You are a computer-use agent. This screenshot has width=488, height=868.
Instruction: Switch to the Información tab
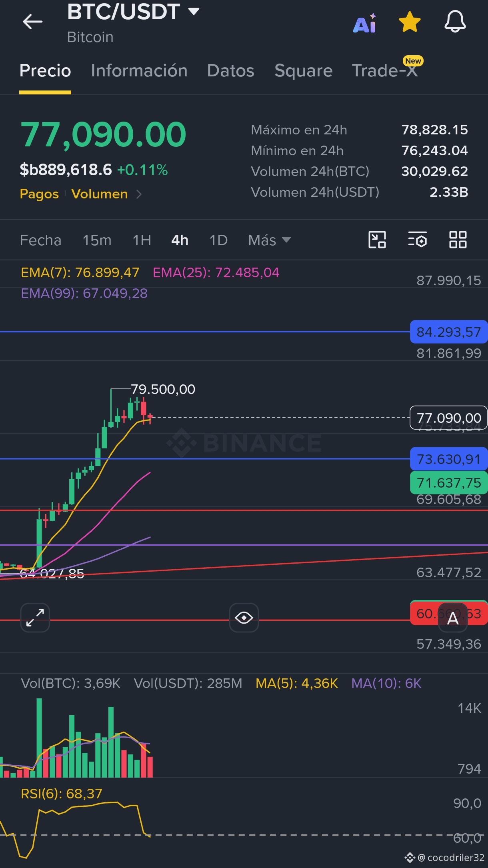[139, 71]
